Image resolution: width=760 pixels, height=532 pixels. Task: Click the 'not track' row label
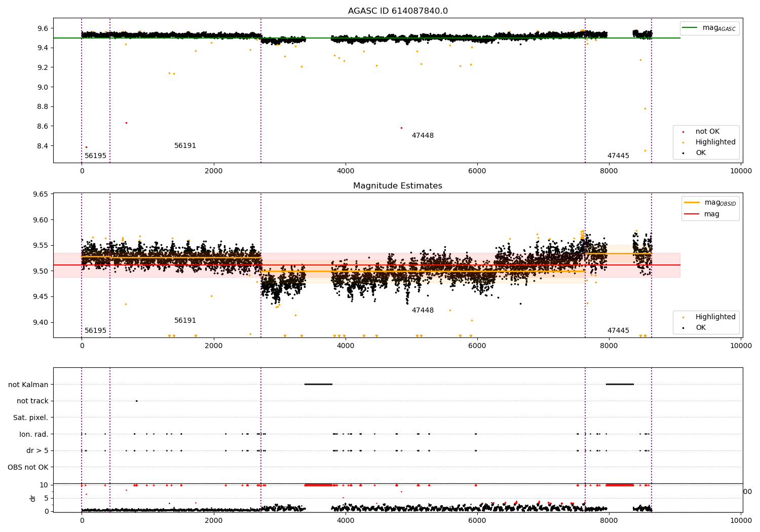click(32, 401)
